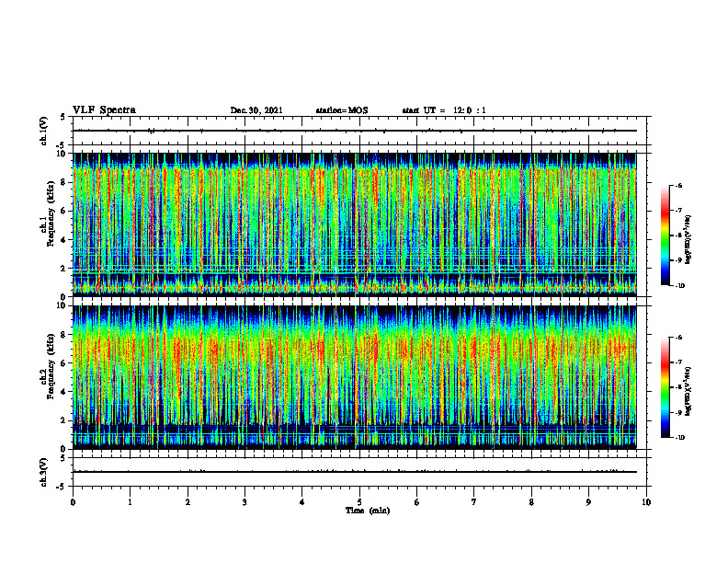Click the "start UT = 12:0 :1" header text
Screen dimensions: 728x563
tap(444, 110)
